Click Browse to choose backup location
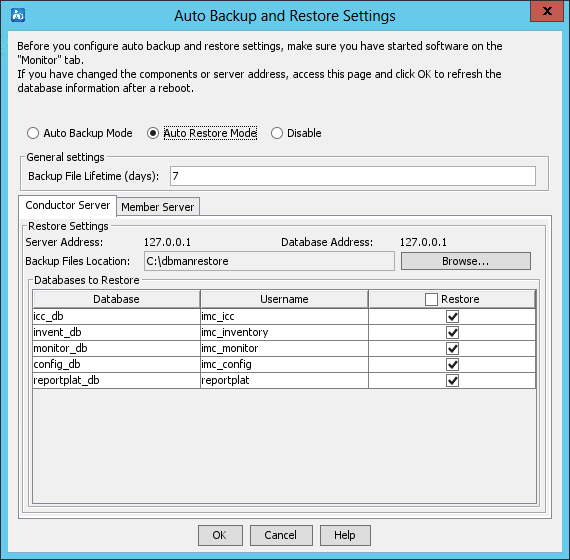The height and width of the screenshot is (560, 570). (x=466, y=261)
